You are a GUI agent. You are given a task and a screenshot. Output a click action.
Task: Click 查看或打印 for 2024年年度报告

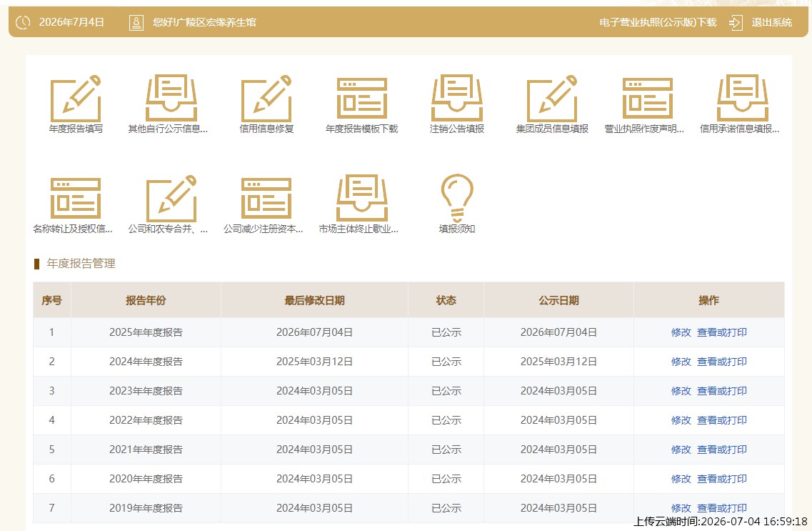coord(722,362)
